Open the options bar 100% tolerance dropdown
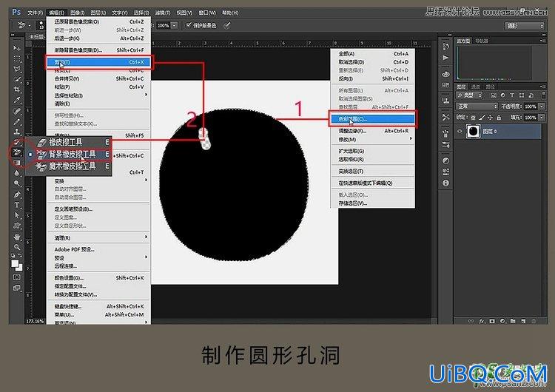Viewport: 555px width, 392px height. (174, 25)
